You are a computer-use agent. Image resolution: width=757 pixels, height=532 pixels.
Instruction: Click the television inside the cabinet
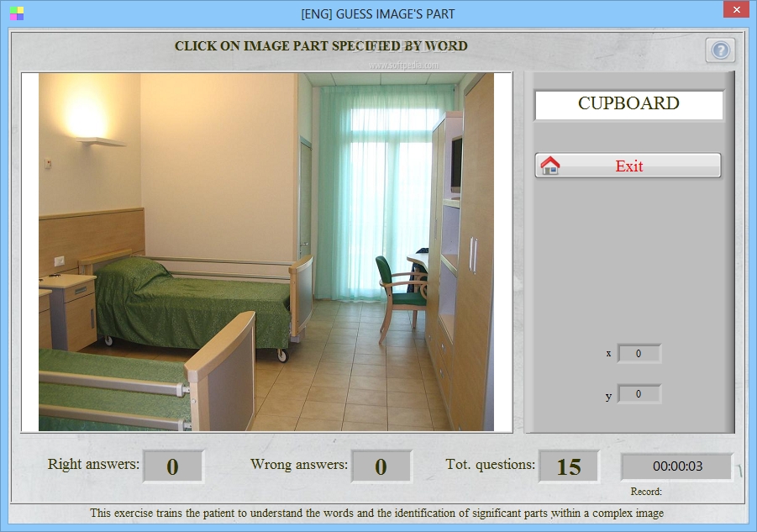pyautogui.click(x=456, y=164)
